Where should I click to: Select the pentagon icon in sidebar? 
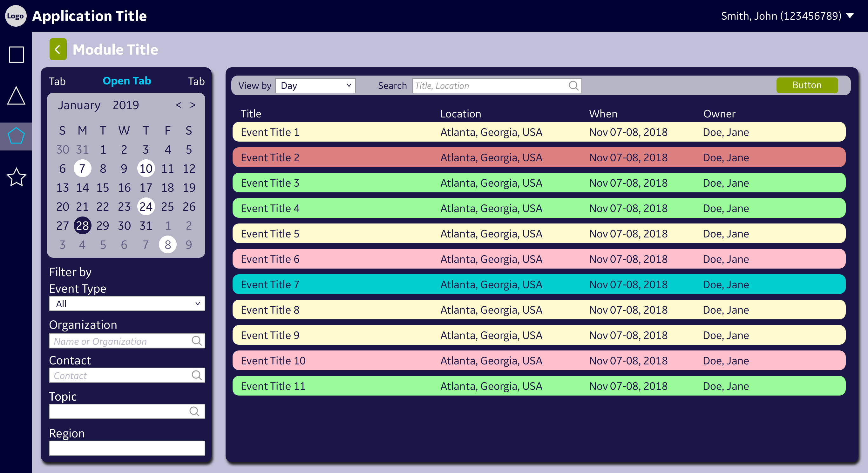point(16,136)
